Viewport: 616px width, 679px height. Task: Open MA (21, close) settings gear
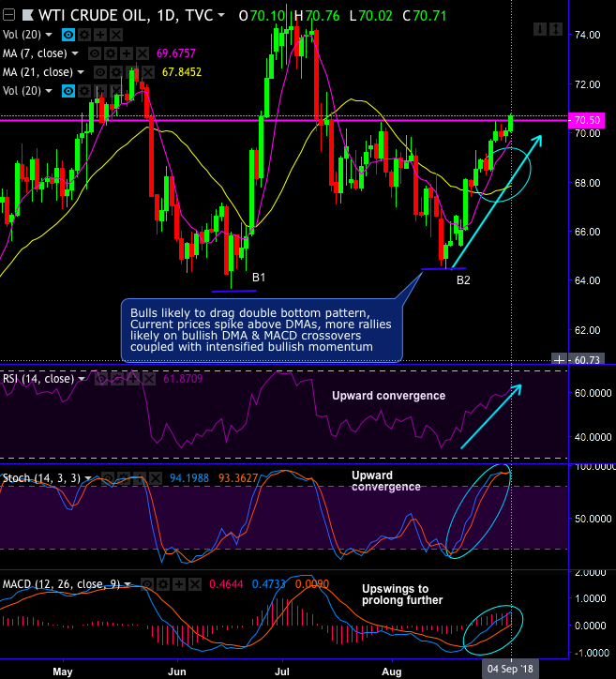[x=116, y=72]
